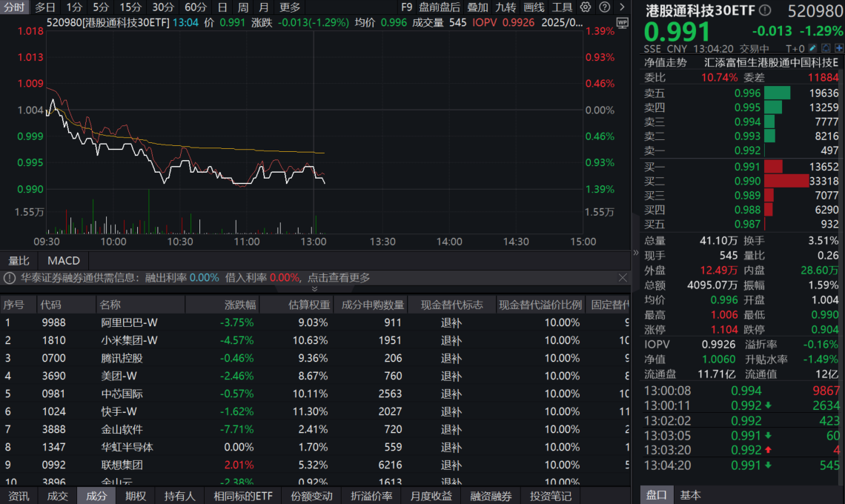Activate 画线 drawing mode

(535, 7)
